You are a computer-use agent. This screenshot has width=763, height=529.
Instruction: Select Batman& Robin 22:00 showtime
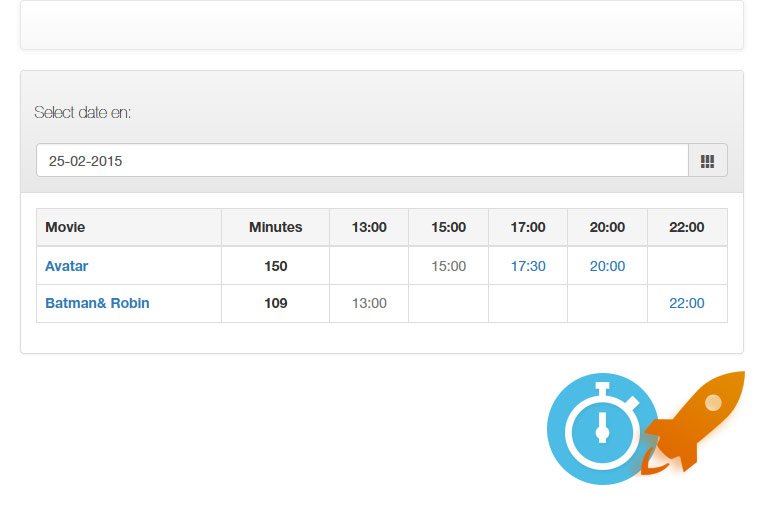(x=687, y=303)
